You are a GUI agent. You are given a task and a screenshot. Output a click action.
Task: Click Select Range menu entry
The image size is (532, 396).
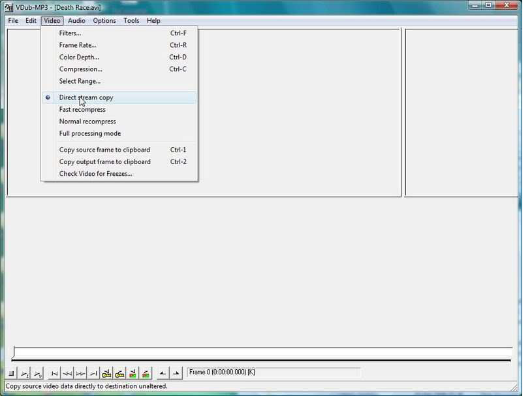(x=119, y=81)
